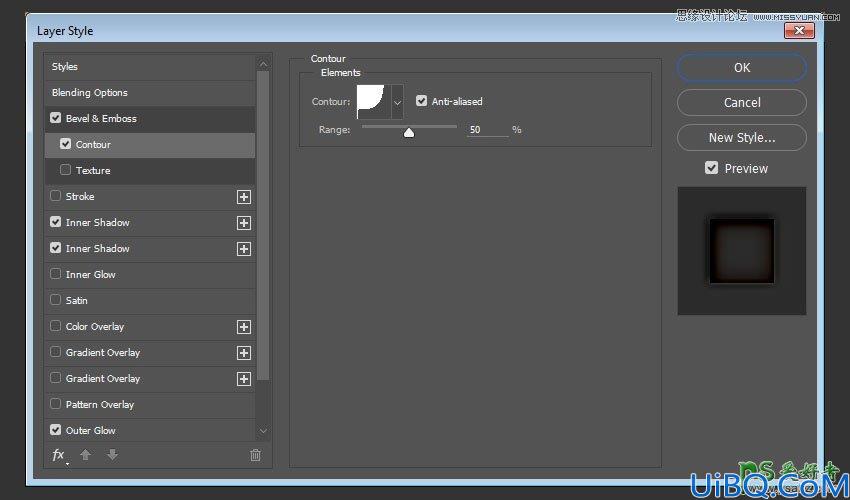The height and width of the screenshot is (500, 850).
Task: Enable the Satin checkbox
Action: (x=55, y=300)
